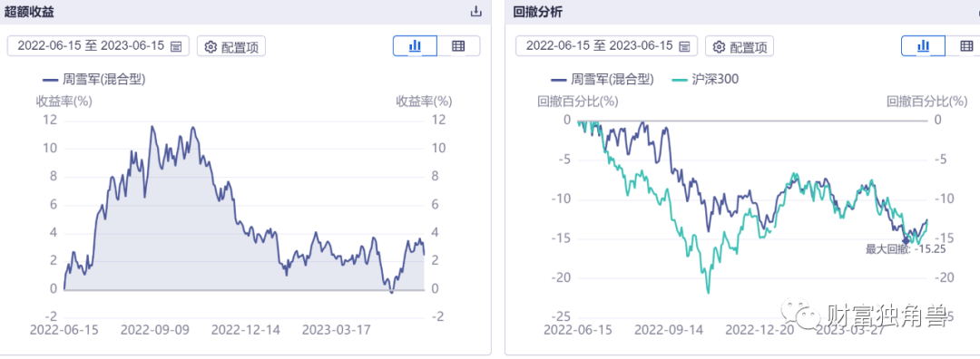The width and height of the screenshot is (980, 359).
Task: Open 配置项 settings in 回撤分析 panel
Action: (x=740, y=46)
